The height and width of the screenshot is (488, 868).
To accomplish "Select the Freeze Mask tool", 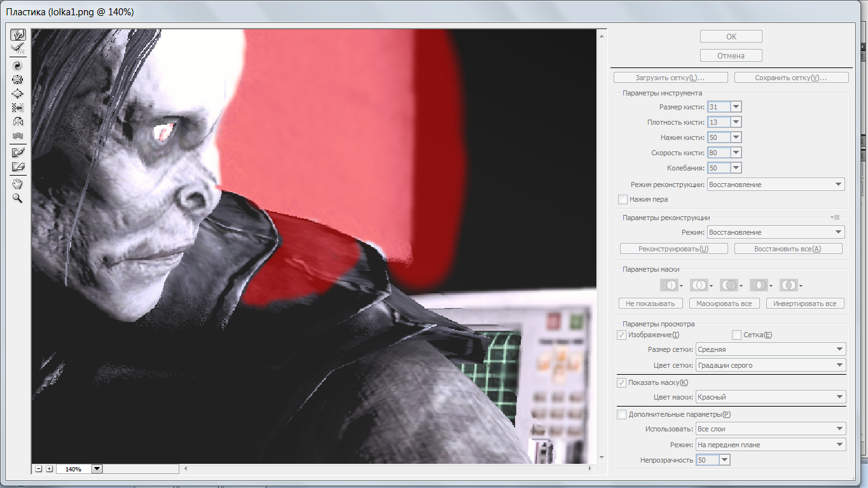I will click(18, 152).
